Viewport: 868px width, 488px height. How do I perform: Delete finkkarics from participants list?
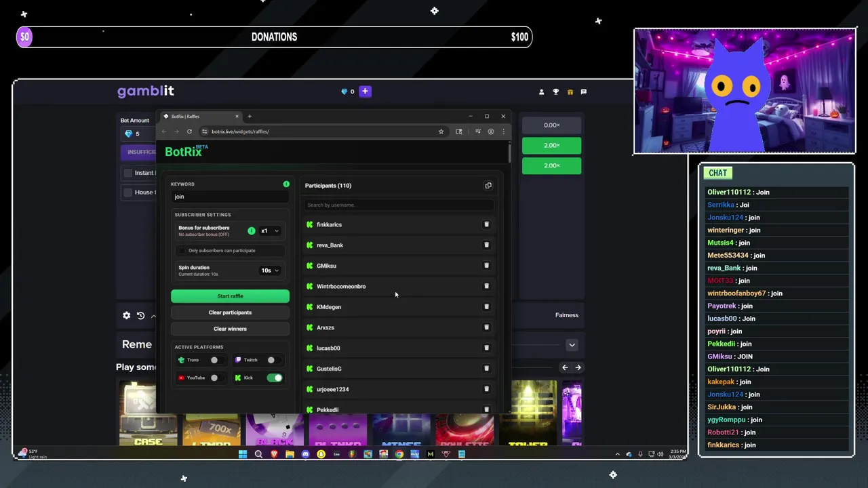486,224
